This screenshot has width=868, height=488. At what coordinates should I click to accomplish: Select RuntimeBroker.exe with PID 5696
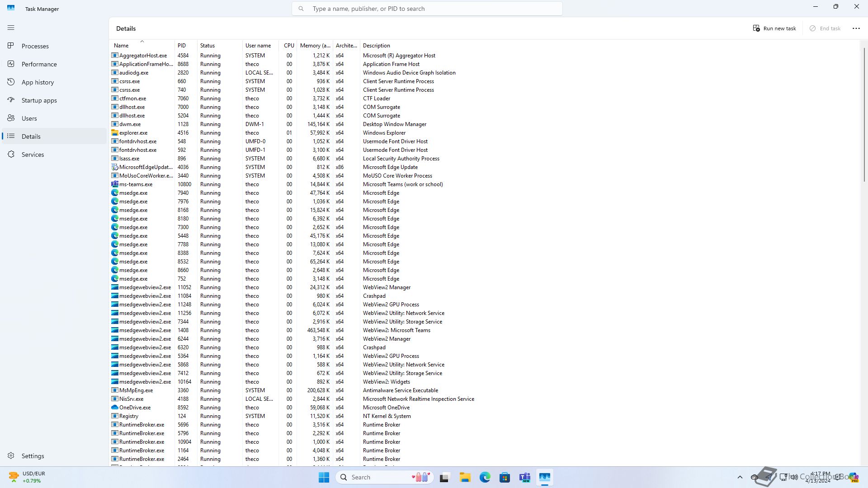tap(484, 425)
